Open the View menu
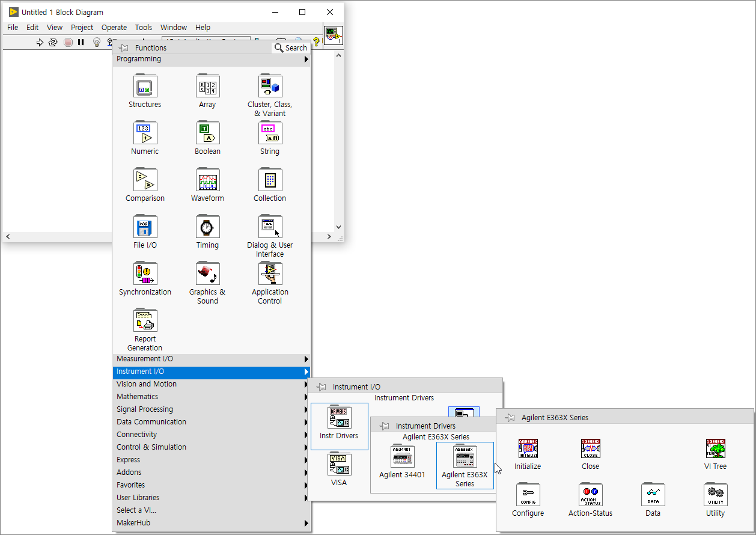756x535 pixels. pyautogui.click(x=55, y=27)
